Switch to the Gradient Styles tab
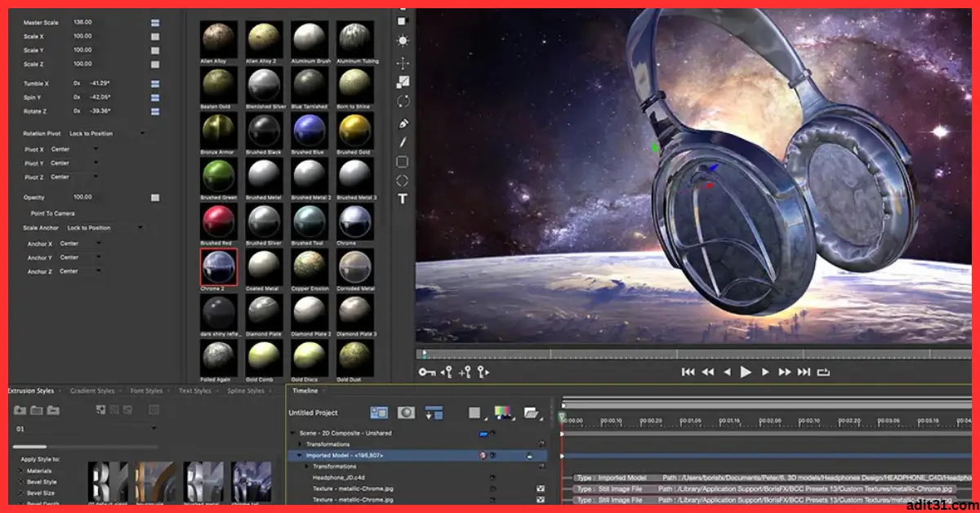 tap(91, 391)
